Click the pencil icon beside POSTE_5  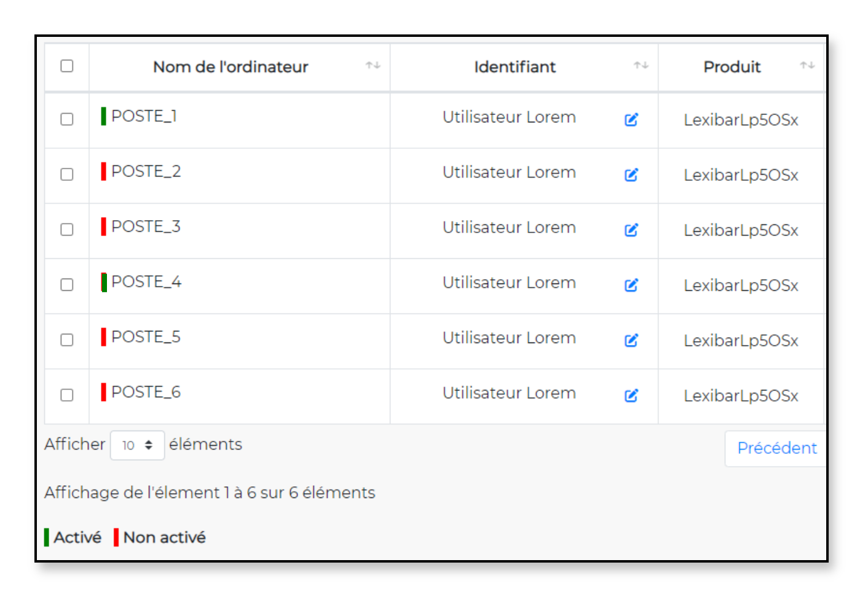pyautogui.click(x=631, y=341)
